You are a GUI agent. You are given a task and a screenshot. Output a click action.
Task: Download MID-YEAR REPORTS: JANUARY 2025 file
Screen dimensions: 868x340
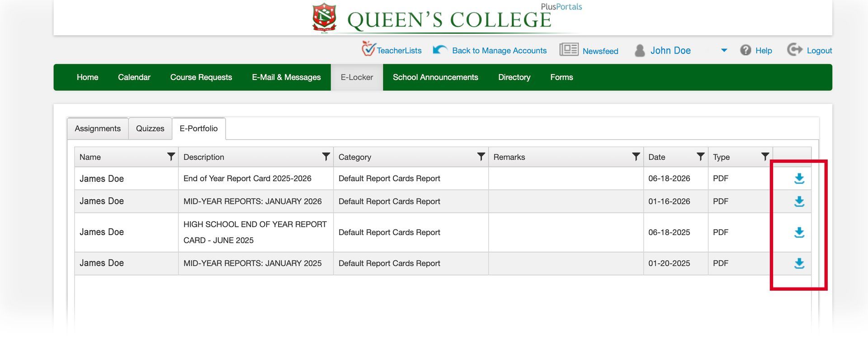[799, 263]
